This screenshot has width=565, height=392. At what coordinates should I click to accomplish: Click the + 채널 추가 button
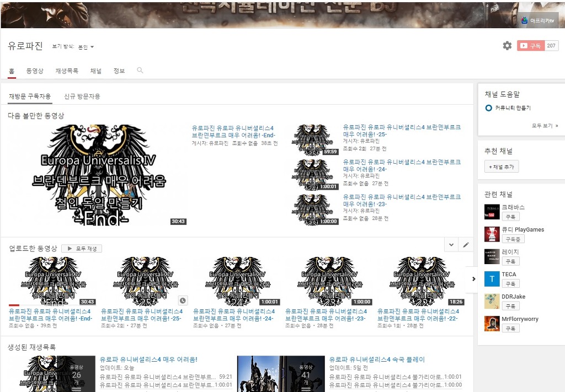pyautogui.click(x=502, y=167)
